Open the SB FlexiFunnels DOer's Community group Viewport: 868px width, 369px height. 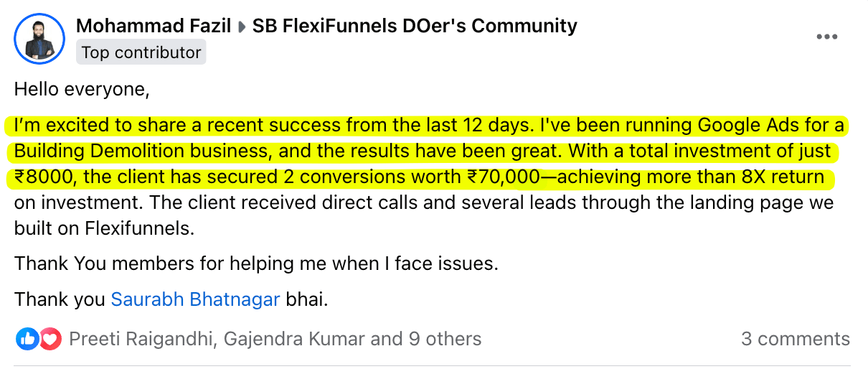[x=415, y=27]
